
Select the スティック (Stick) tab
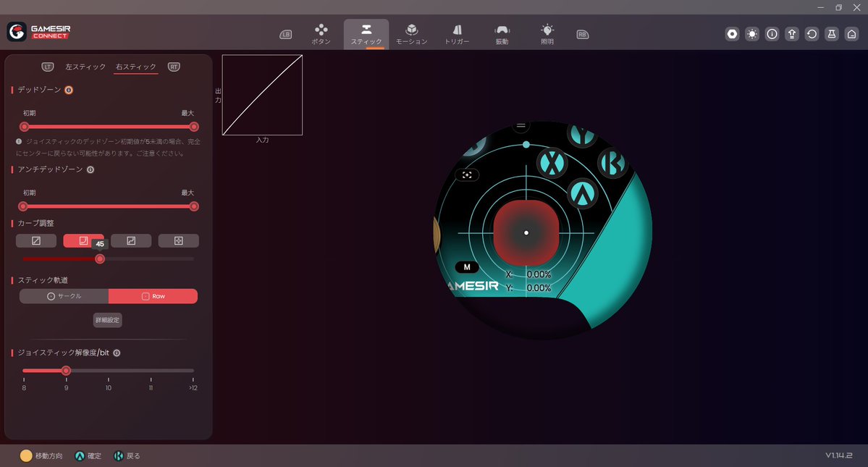click(366, 34)
